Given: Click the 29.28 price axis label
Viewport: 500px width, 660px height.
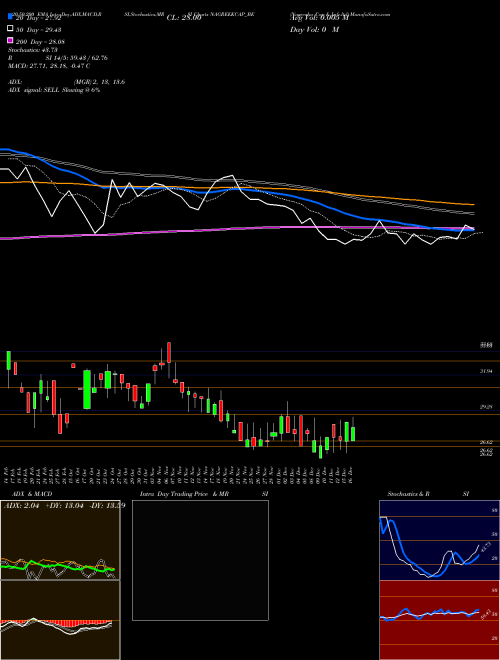Looking at the screenshot, I should pos(486,407).
